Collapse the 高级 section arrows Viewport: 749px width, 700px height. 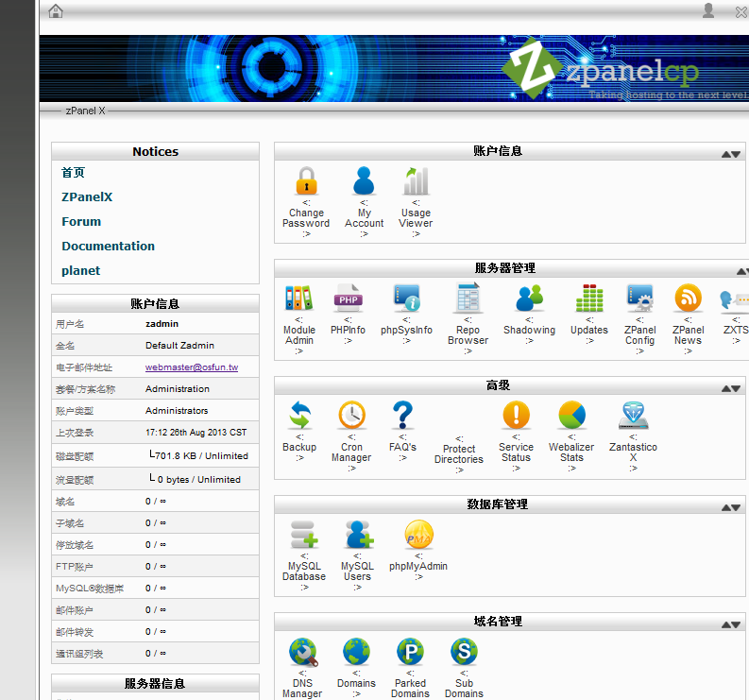click(731, 388)
